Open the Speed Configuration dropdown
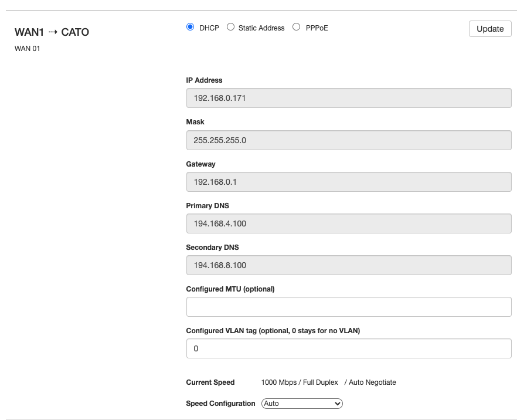 (302, 404)
